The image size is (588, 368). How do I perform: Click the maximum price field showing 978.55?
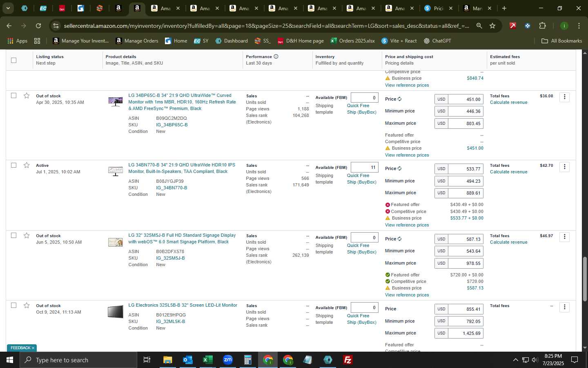click(x=465, y=263)
